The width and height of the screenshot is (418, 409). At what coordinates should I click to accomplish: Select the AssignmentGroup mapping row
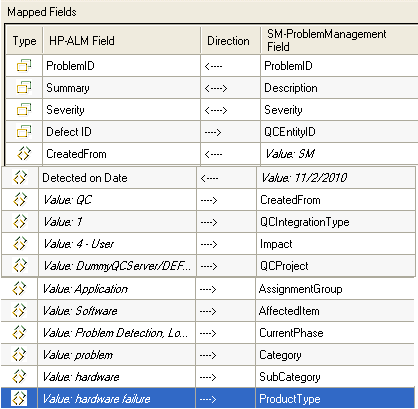207,289
